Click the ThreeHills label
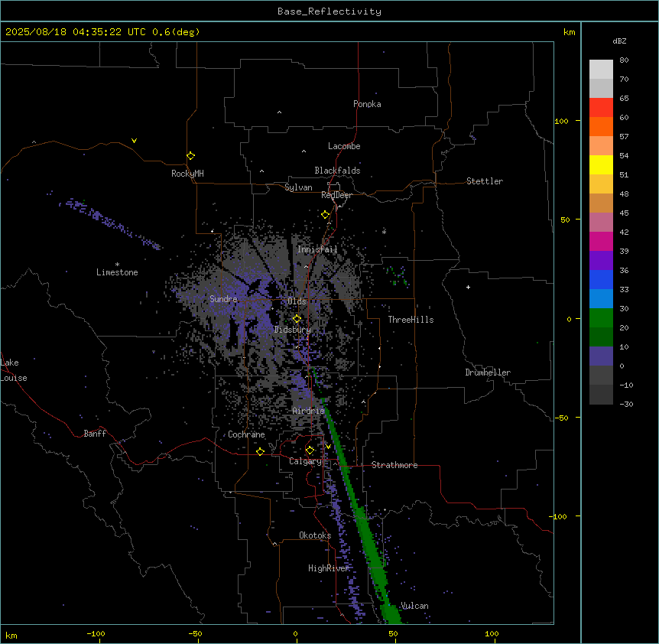The width and height of the screenshot is (659, 644). (411, 320)
